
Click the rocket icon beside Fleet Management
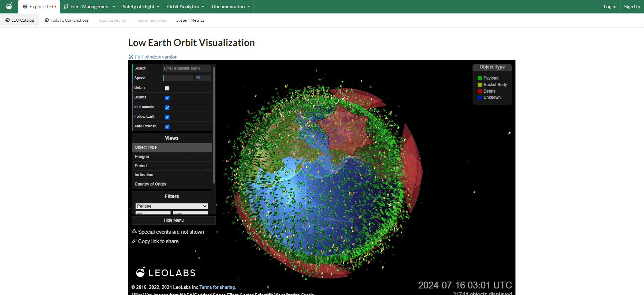tap(66, 7)
